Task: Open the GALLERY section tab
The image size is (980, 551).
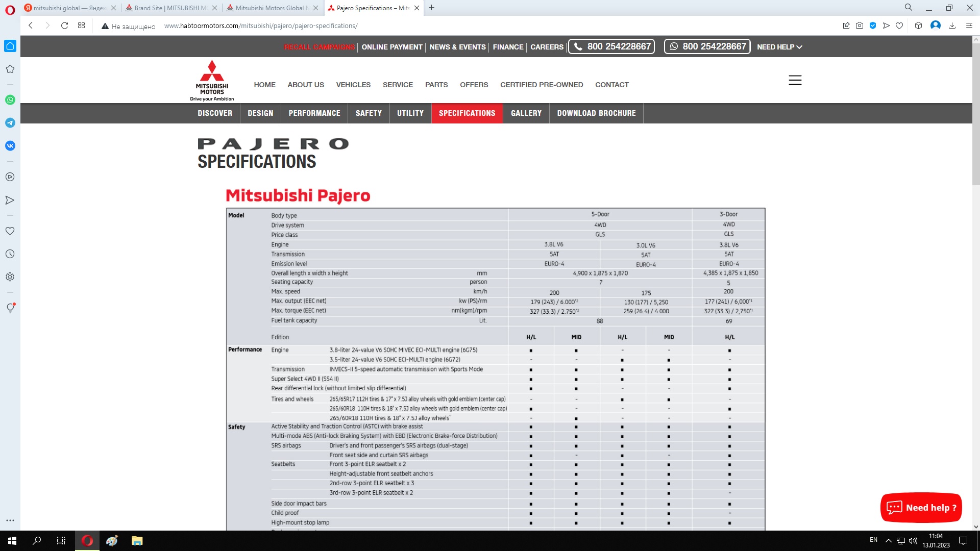Action: pos(526,113)
